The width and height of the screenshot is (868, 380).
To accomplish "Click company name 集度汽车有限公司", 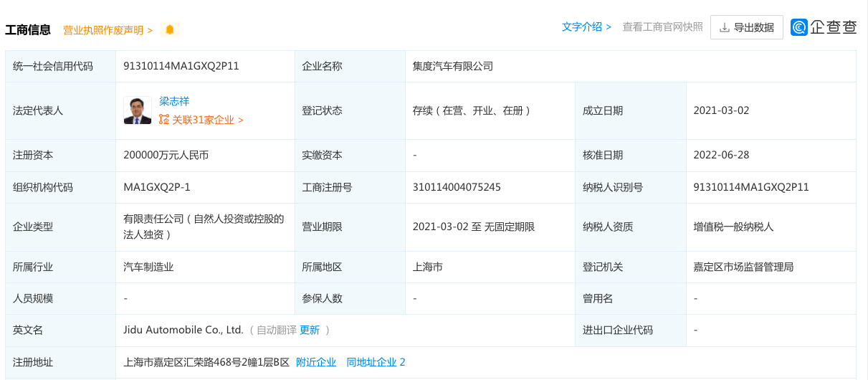I will (x=453, y=66).
